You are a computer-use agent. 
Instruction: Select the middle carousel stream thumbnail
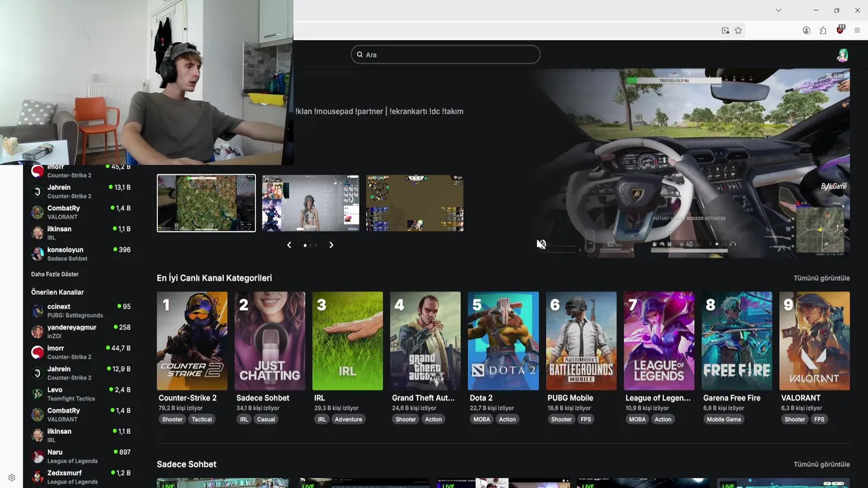(x=311, y=203)
